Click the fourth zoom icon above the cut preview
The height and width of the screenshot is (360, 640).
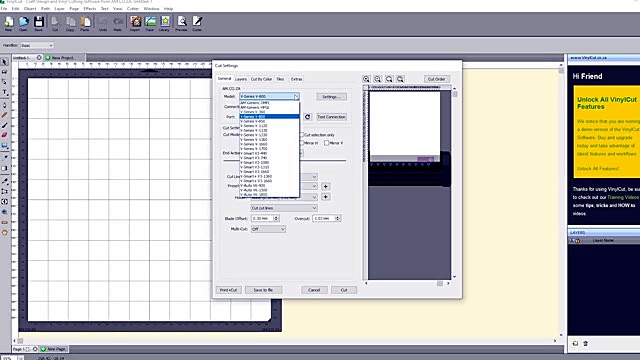click(x=400, y=79)
